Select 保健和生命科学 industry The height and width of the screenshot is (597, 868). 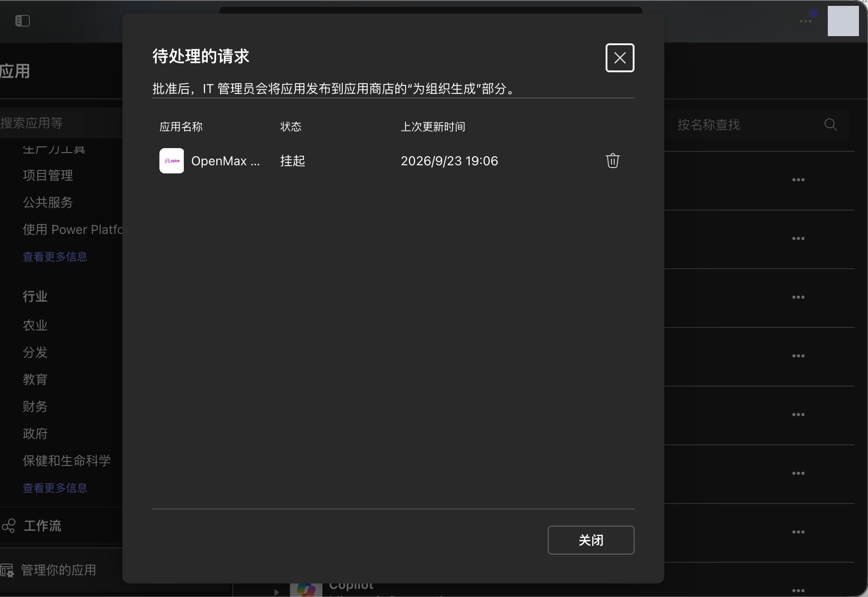(67, 461)
